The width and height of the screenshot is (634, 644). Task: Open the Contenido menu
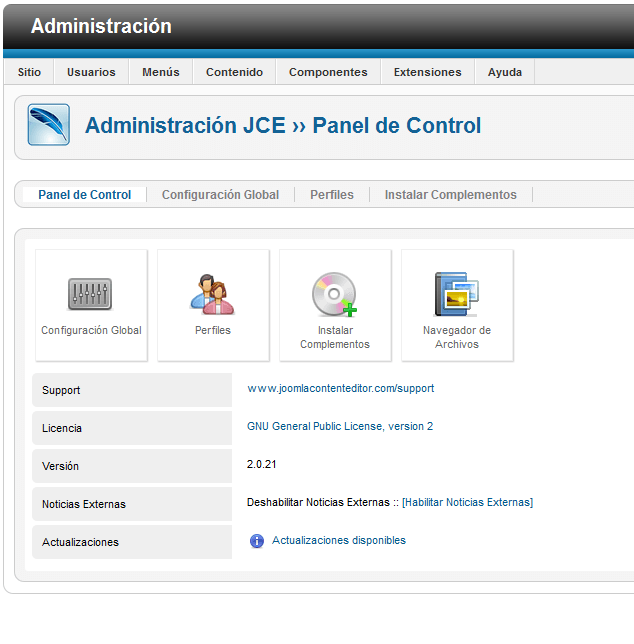tap(234, 72)
